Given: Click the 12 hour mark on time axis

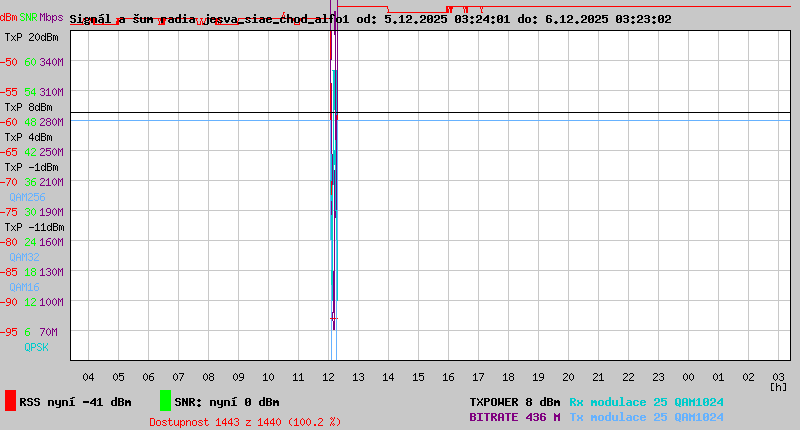Looking at the screenshot, I should (328, 377).
